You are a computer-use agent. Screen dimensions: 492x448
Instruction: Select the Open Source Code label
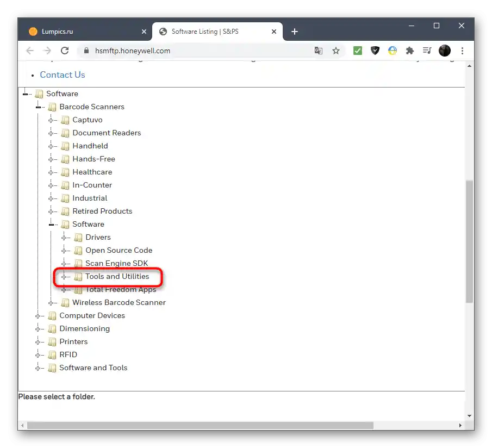coord(119,250)
